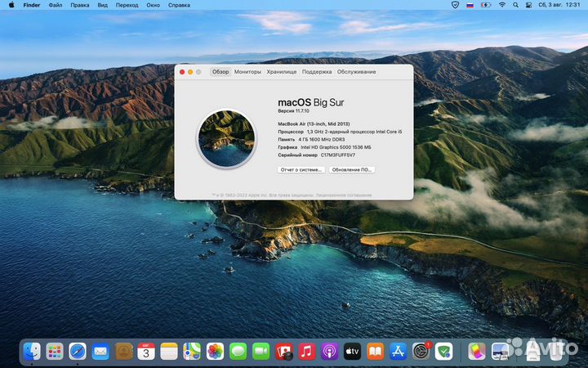Open the Файл menu

point(56,5)
